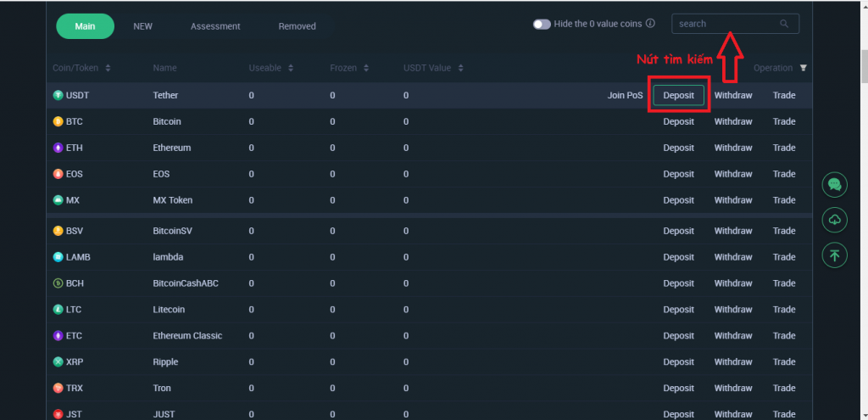Click the page vertical scrollbar thumb
This screenshot has height=420, width=868.
tap(864, 67)
